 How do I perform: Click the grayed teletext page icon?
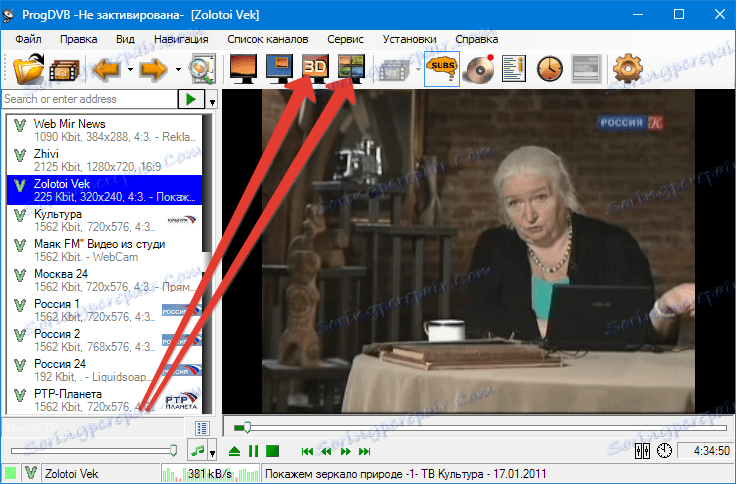coord(586,69)
